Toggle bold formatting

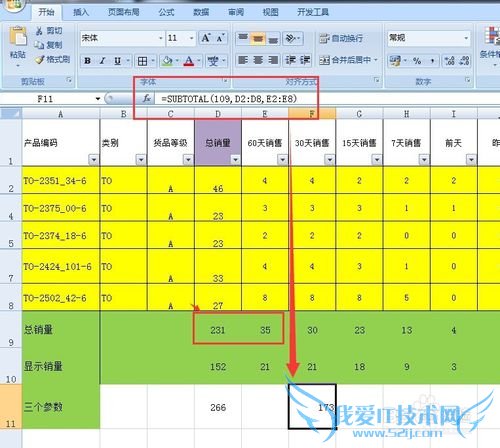(x=88, y=61)
